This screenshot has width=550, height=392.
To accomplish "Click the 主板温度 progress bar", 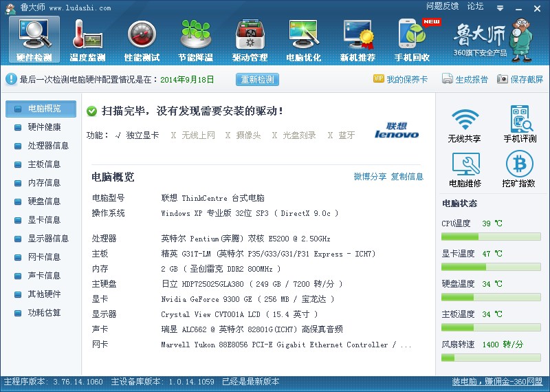I will pyautogui.click(x=491, y=327).
